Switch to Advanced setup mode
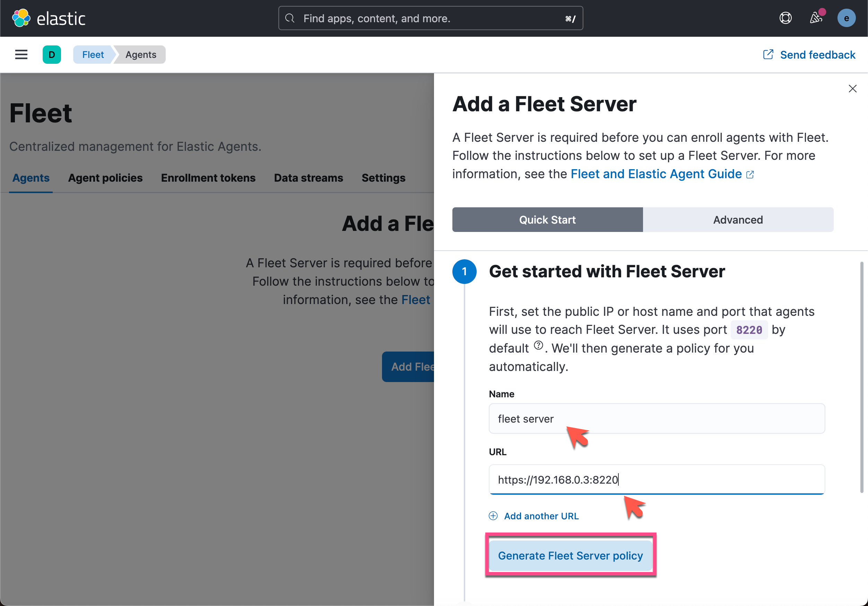 (738, 220)
